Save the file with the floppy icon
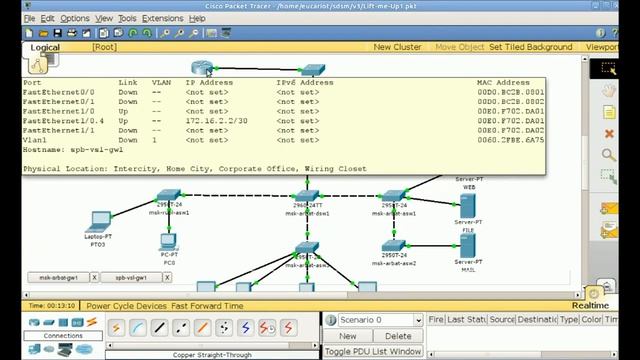 coord(58,33)
